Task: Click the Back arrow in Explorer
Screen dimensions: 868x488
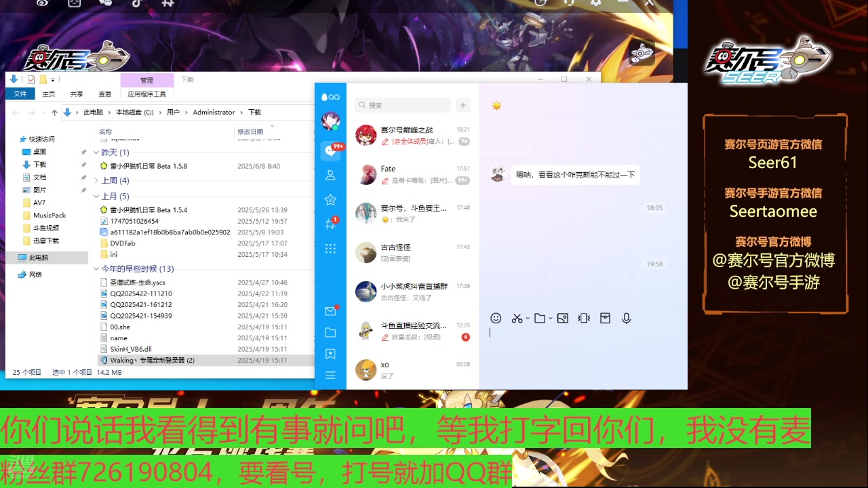Action: (x=15, y=113)
